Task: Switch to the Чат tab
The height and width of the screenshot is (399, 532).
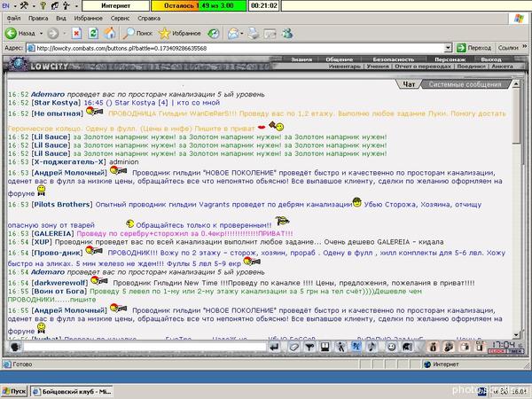Action: [409, 84]
